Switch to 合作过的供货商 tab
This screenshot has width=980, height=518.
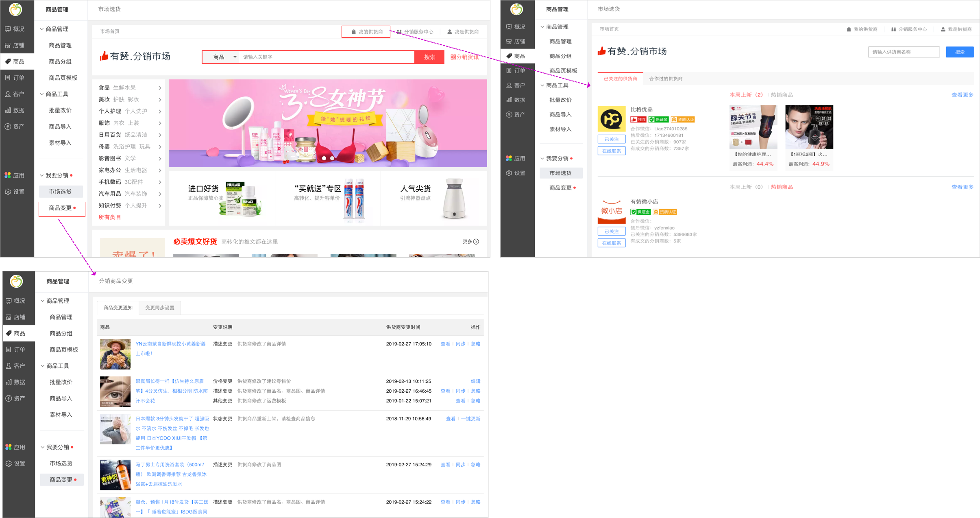(x=666, y=79)
